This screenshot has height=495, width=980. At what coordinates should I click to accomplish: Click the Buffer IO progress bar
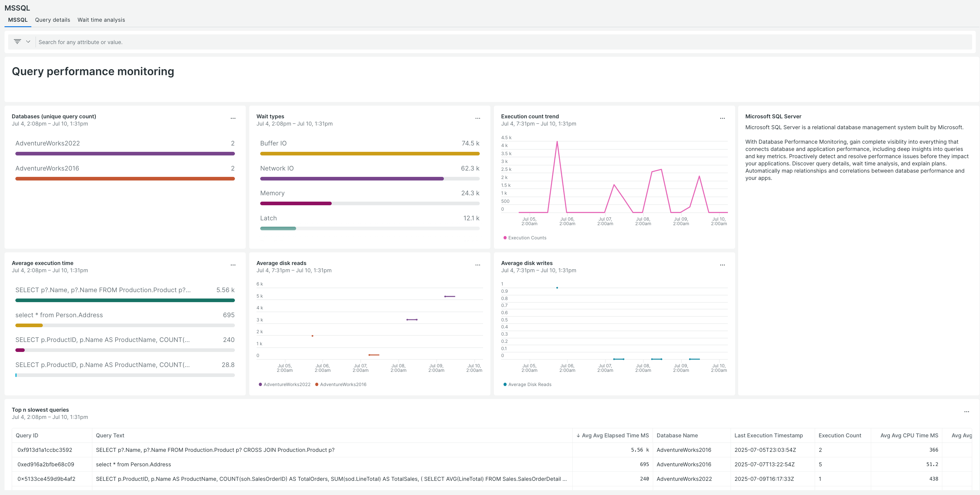[369, 153]
